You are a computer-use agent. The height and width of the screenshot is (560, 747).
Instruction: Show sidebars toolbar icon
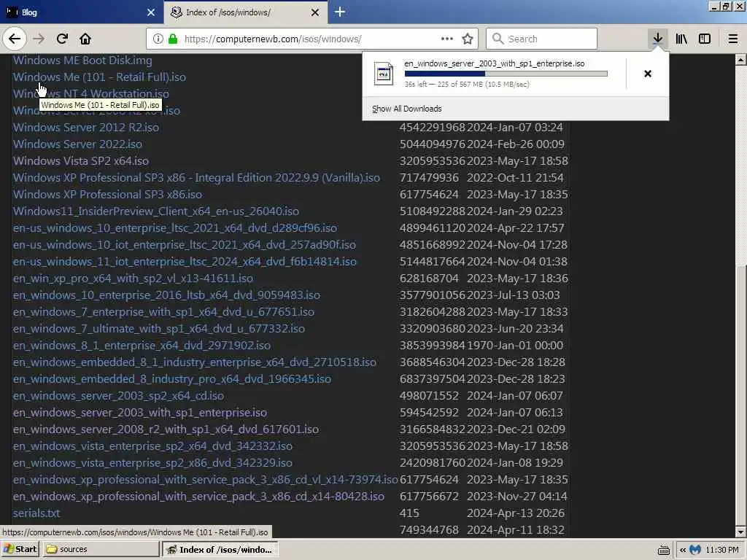coord(705,39)
